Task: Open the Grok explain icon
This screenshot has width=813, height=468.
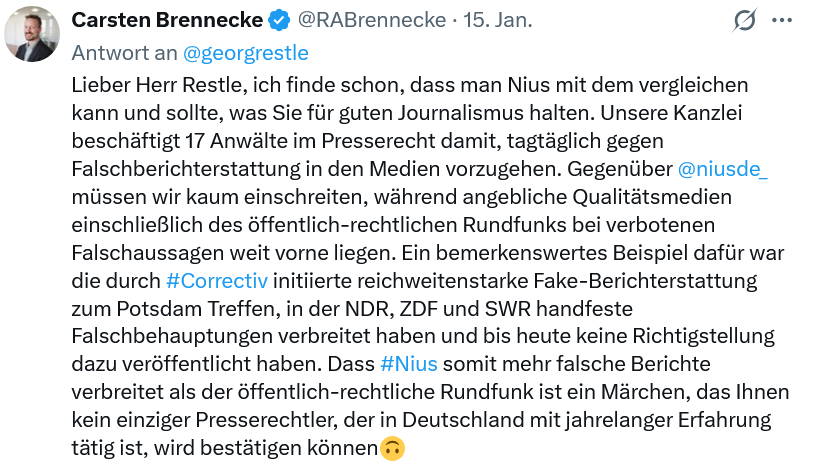Action: click(744, 20)
